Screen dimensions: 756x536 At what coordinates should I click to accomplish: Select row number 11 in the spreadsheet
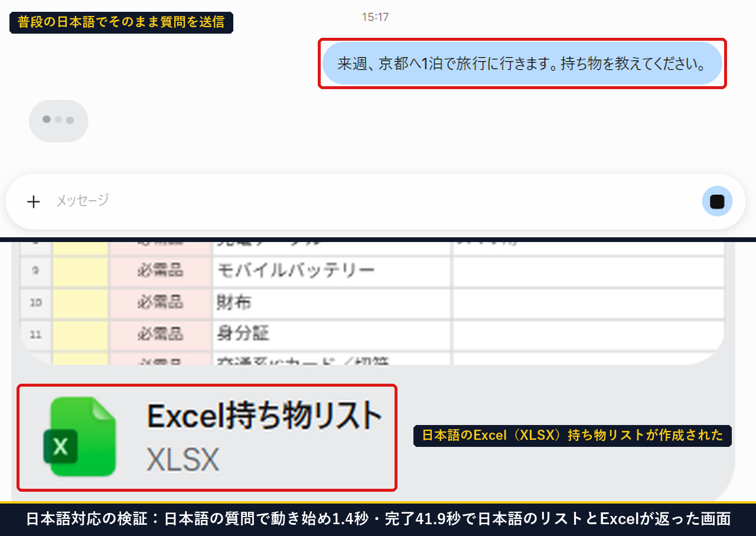coord(36,335)
